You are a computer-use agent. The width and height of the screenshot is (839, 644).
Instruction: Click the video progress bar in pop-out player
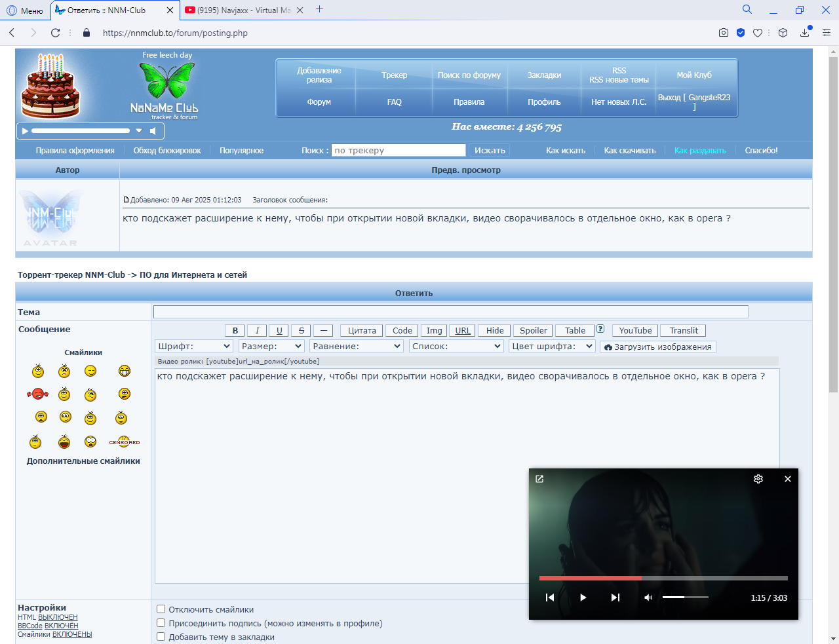(x=663, y=578)
